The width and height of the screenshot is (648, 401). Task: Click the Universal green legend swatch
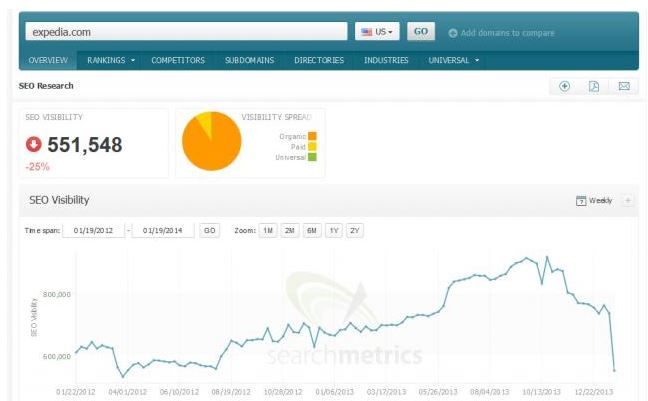tap(312, 157)
